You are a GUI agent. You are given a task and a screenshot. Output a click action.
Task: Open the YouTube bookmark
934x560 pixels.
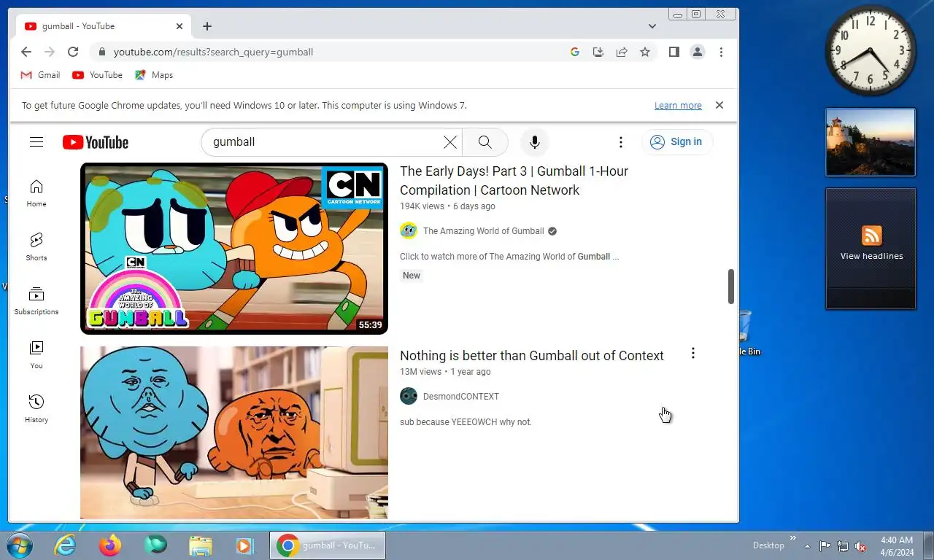pos(98,75)
